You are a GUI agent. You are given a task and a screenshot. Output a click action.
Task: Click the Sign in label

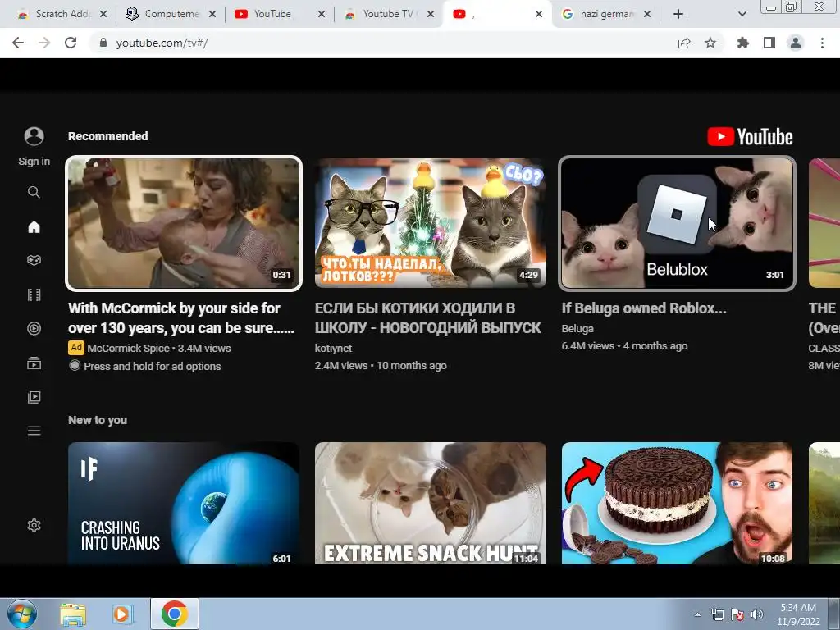(x=34, y=162)
